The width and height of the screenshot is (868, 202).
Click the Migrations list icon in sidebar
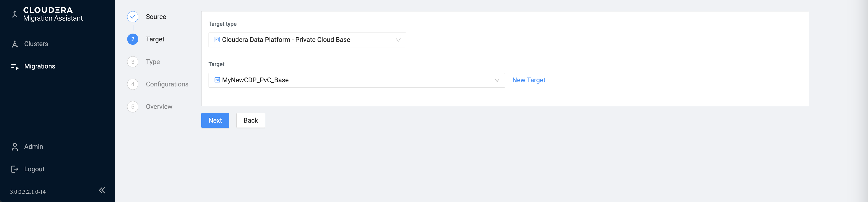pos(15,66)
